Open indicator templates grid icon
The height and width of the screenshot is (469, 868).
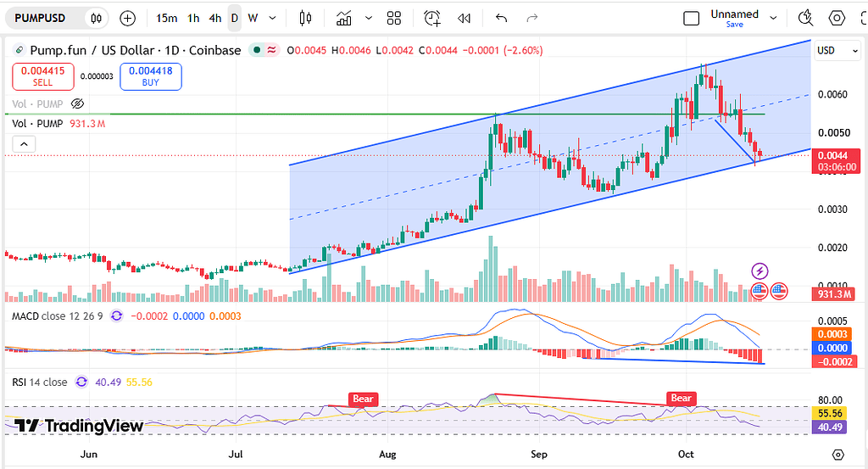(394, 19)
